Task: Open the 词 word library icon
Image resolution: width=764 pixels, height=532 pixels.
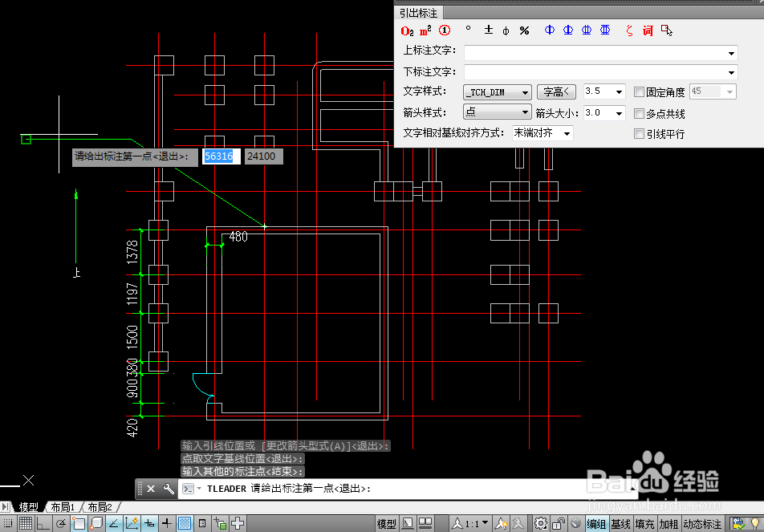Action: pos(648,30)
